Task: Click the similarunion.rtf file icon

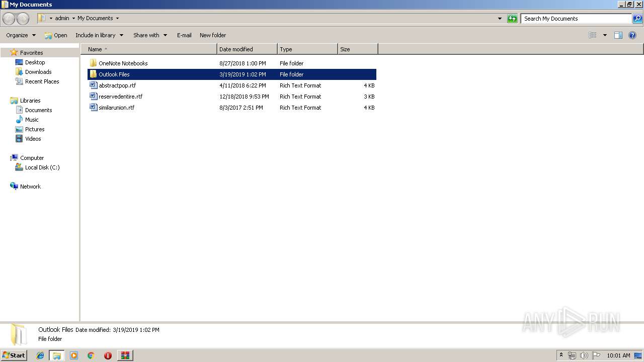Action: (x=93, y=108)
